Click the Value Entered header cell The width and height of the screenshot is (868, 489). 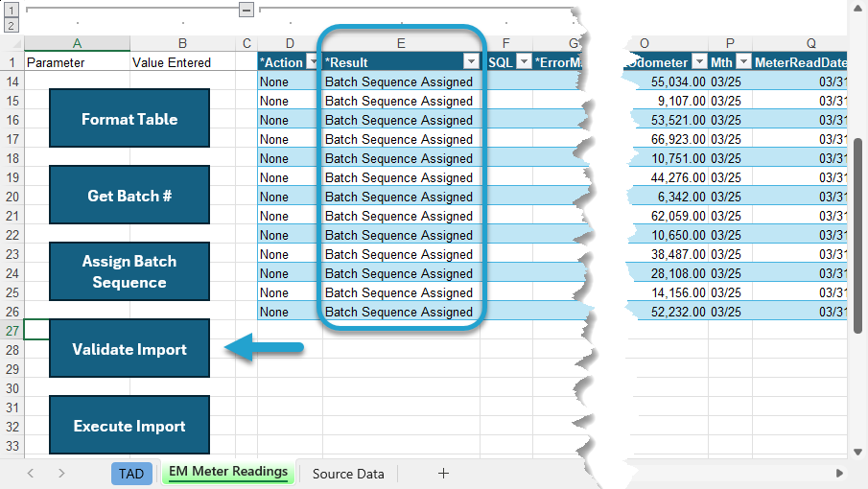pyautogui.click(x=182, y=62)
